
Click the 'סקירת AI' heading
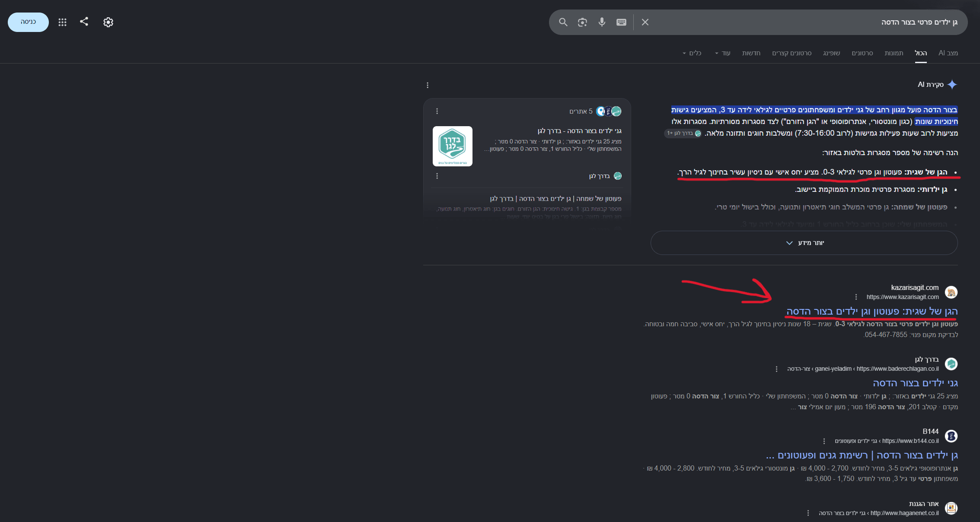[931, 85]
